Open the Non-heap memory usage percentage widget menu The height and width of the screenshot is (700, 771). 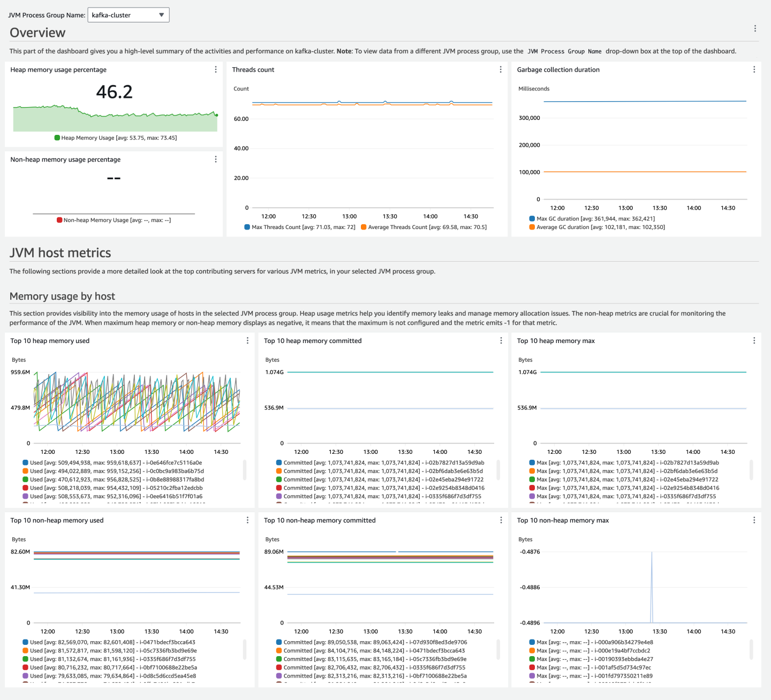(215, 159)
